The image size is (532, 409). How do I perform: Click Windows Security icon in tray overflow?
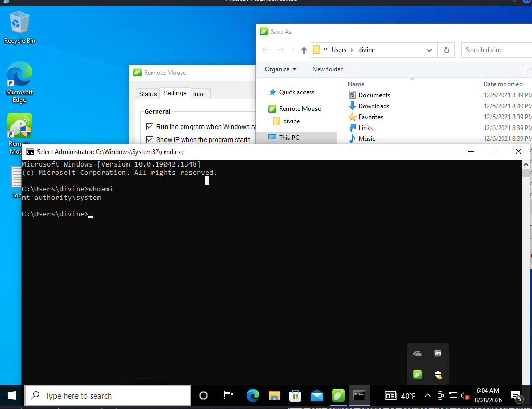(x=438, y=375)
